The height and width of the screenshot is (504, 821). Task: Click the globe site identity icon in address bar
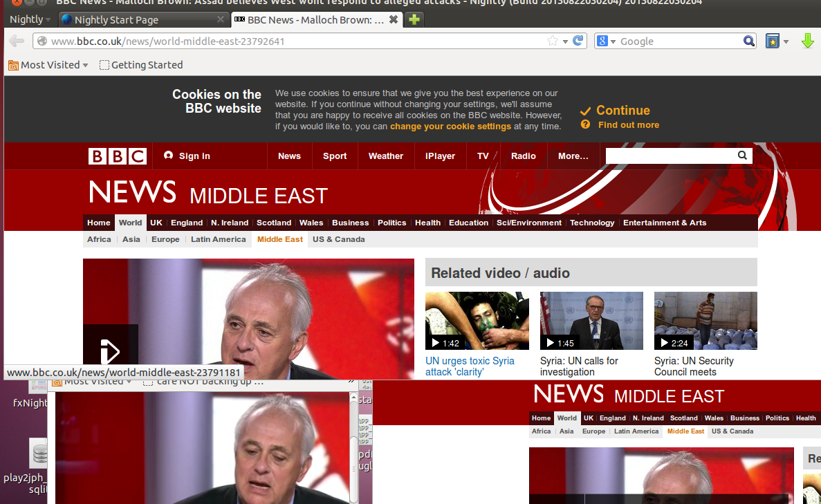pyautogui.click(x=42, y=41)
